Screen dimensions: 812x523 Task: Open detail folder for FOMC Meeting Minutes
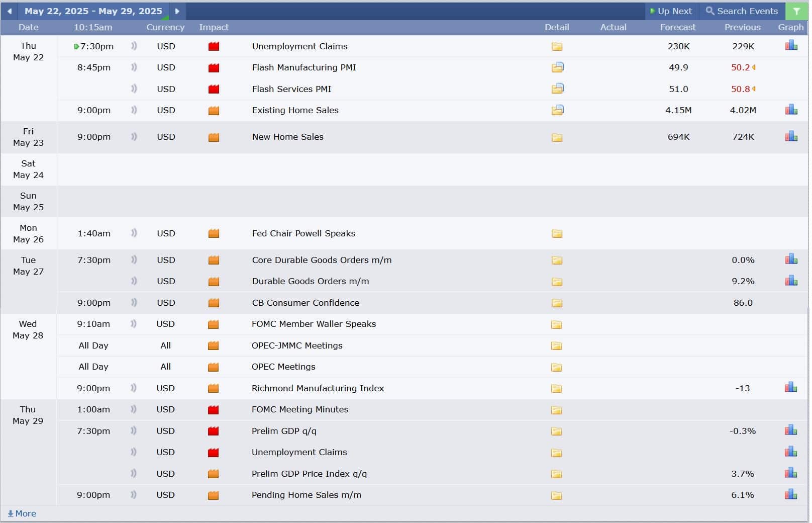[556, 410]
